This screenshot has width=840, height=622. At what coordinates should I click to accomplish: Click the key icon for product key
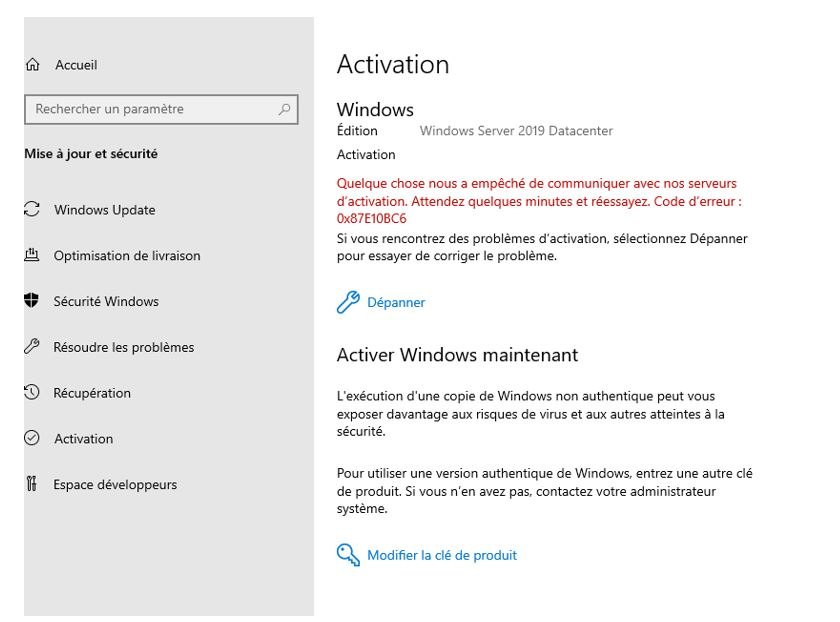348,555
